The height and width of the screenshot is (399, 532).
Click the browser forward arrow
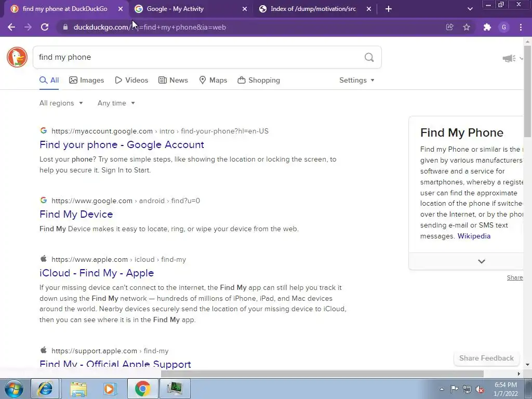tap(28, 27)
